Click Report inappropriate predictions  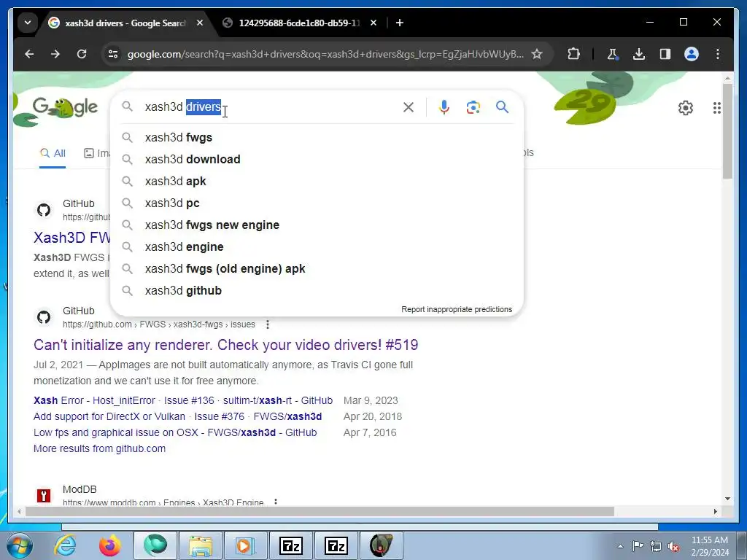[x=457, y=309]
